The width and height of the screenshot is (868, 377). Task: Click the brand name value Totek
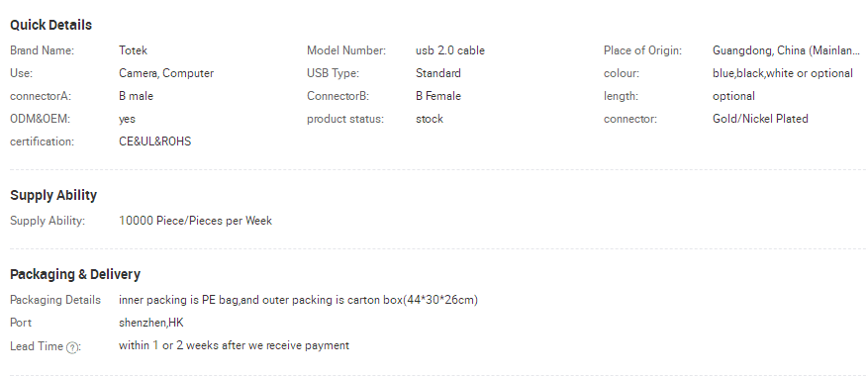coord(133,50)
